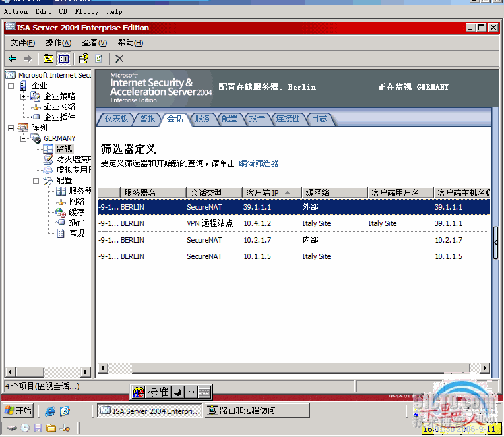This screenshot has width=504, height=437.
Task: Click ISA Server 2004 taskbar button
Action: point(150,411)
